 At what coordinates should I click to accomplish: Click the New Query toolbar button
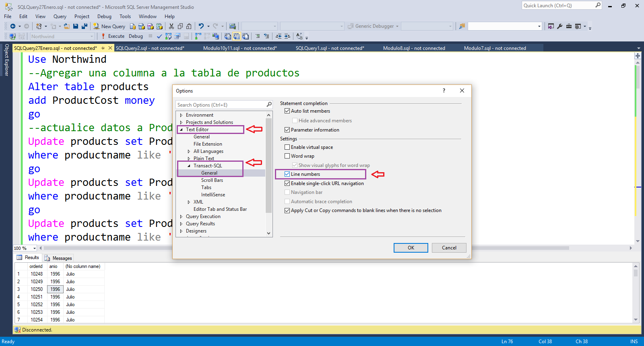click(x=109, y=26)
